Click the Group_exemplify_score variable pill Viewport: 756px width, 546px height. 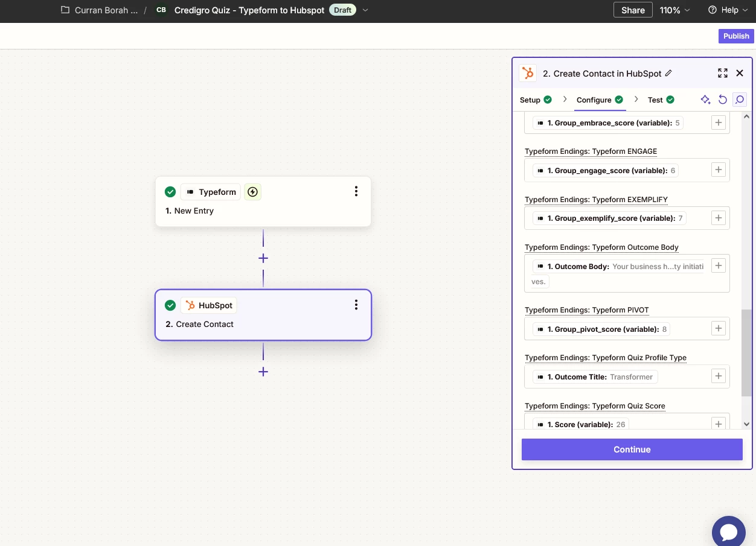610,218
